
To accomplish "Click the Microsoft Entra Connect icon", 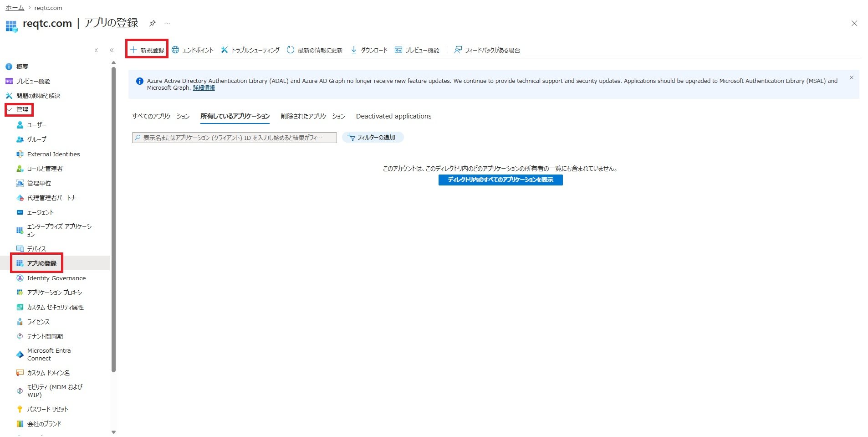I will pos(20,355).
